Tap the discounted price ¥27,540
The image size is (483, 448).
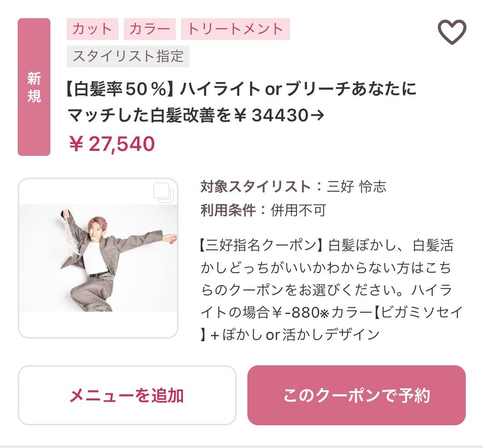[x=112, y=144]
